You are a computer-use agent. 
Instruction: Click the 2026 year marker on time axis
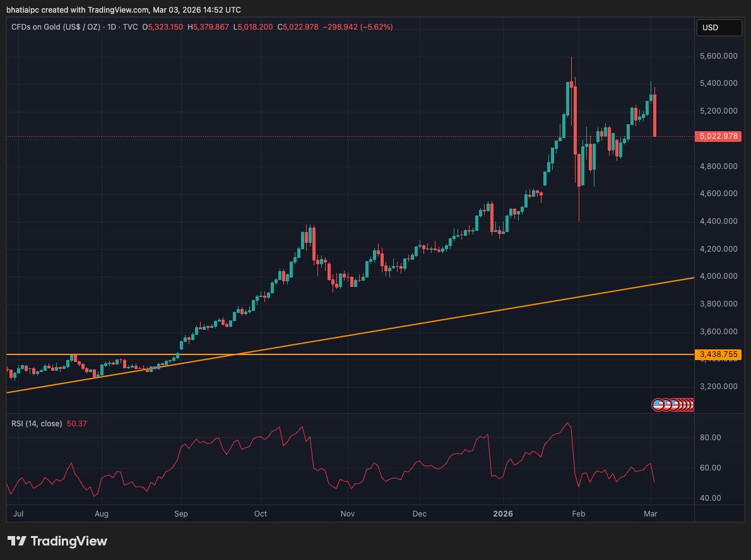[x=503, y=514]
